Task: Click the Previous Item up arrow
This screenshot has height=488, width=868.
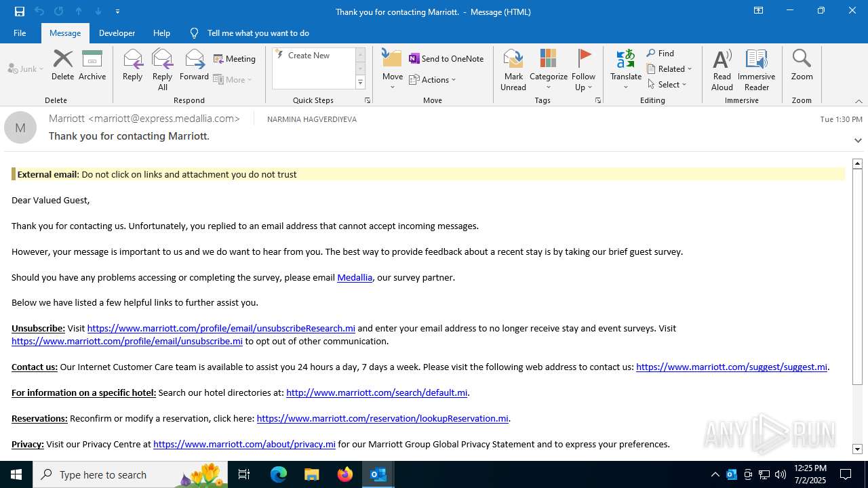Action: click(x=79, y=12)
